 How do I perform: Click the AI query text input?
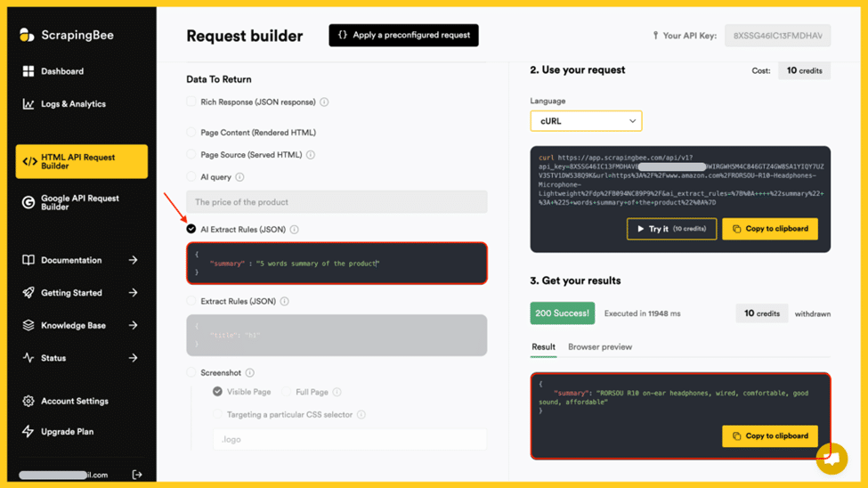(337, 202)
